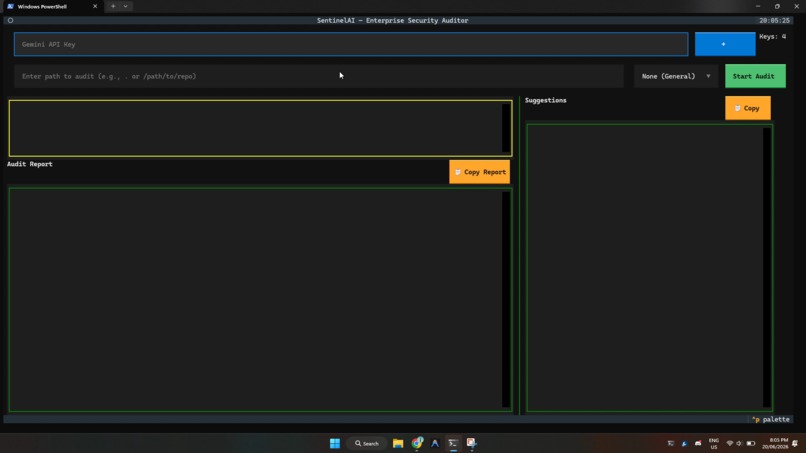Click the volume speaker tray icon
Image resolution: width=806 pixels, height=453 pixels.
739,443
